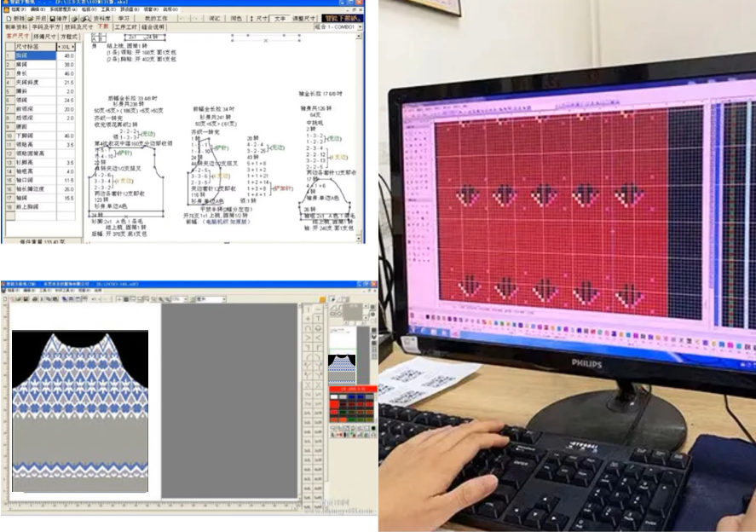The height and width of the screenshot is (532, 756).
Task: Select the highlighted 胸阔 row label
Action: [x=35, y=56]
